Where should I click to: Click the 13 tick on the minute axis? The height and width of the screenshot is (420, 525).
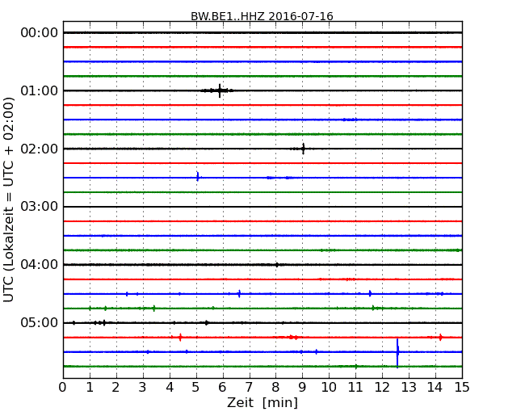pyautogui.click(x=409, y=388)
